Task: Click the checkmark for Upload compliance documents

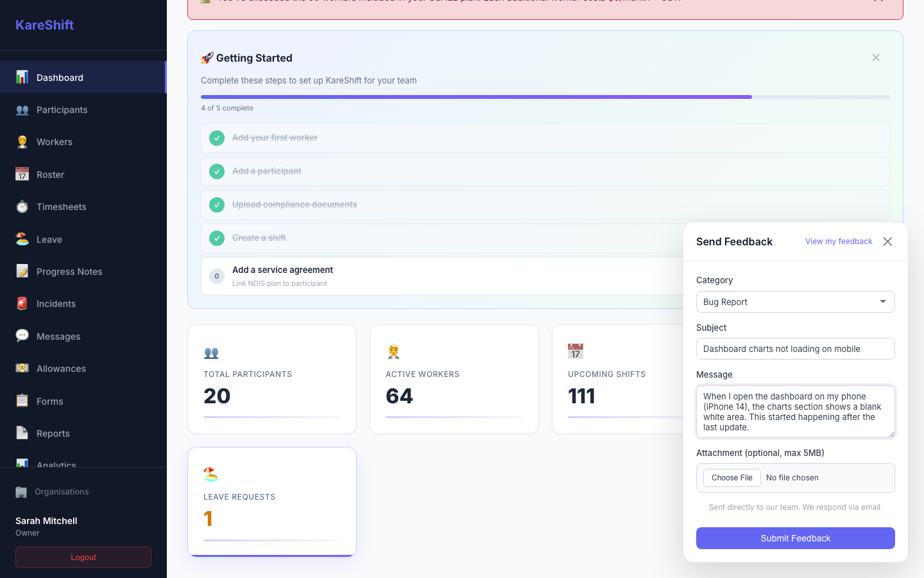Action: coord(217,205)
